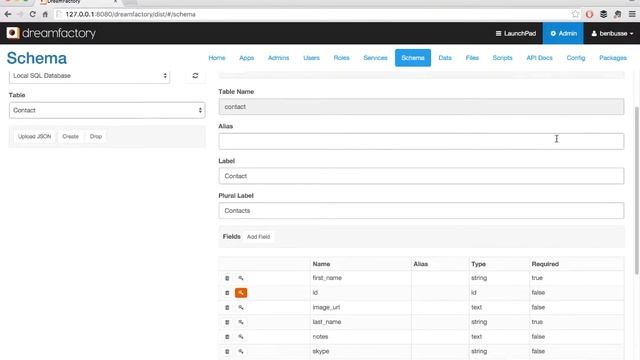Edit the skype field with its wrench icon
The width and height of the screenshot is (640, 360).
(241, 351)
